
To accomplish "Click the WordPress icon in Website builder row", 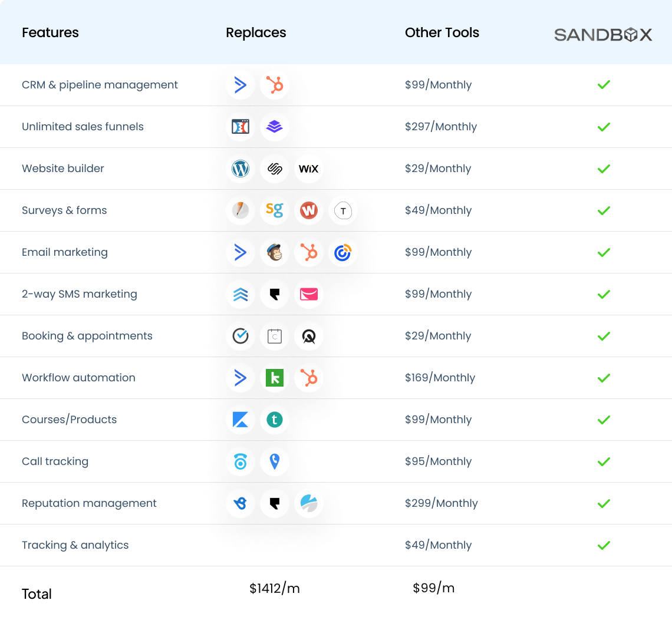I will pyautogui.click(x=241, y=169).
